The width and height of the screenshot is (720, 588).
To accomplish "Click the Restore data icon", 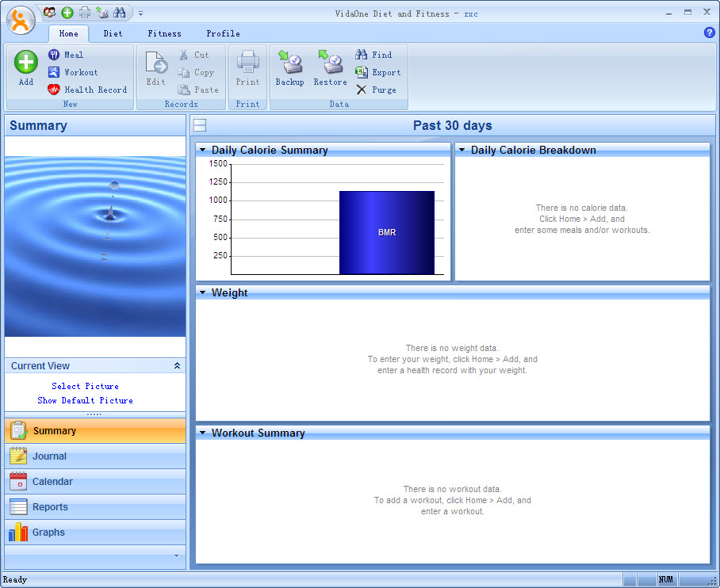I will pyautogui.click(x=330, y=67).
